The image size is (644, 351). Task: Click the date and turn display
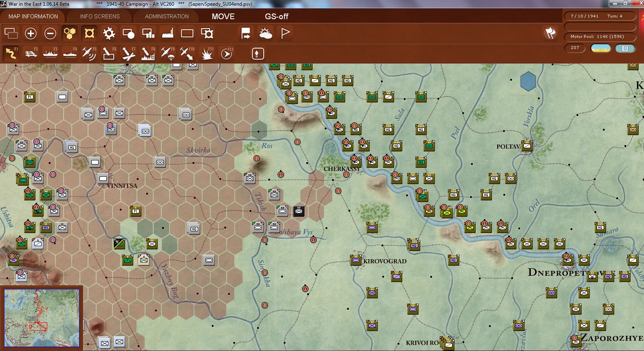[x=600, y=16]
